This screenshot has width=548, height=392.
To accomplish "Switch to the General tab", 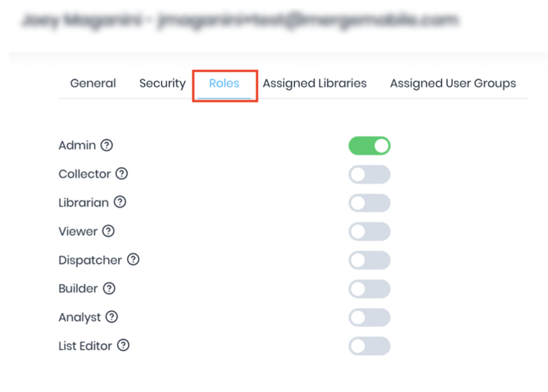I will pos(93,84).
